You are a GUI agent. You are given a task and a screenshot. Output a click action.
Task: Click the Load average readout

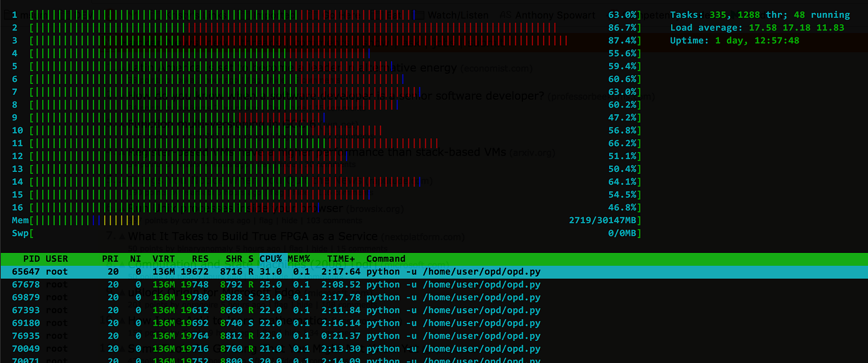[757, 28]
